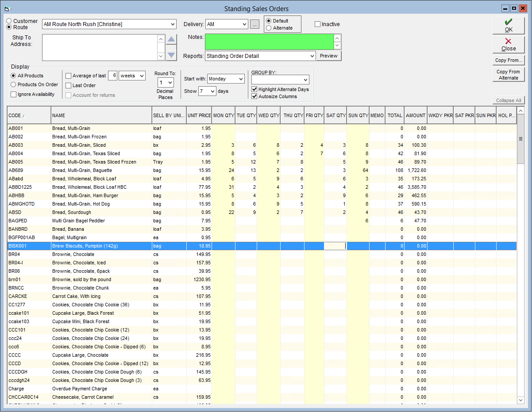532x412 pixels.
Task: Click in the green Notes field
Action: (269, 42)
